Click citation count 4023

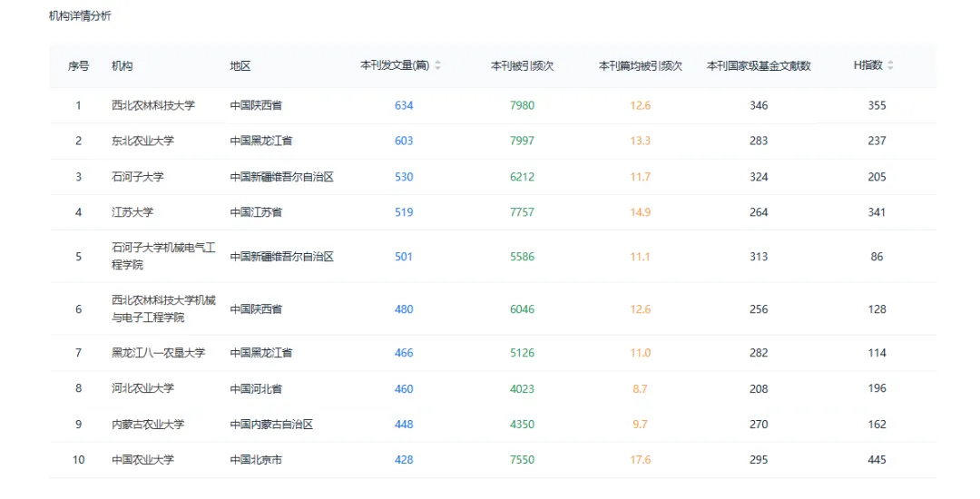(522, 388)
